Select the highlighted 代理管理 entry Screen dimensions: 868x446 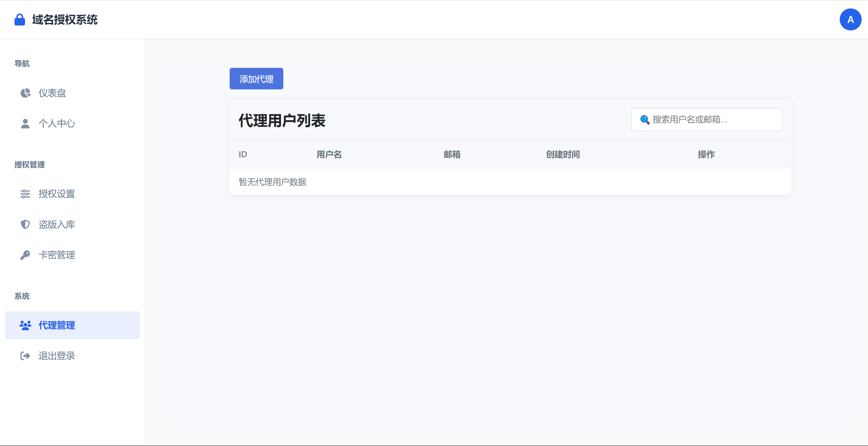click(57, 325)
